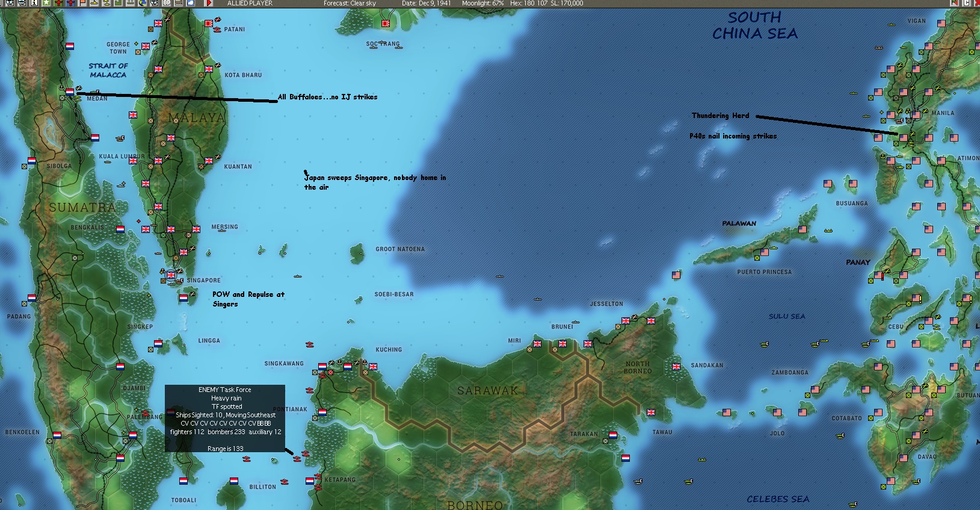Select the orange flag toolbar icon
The height and width of the screenshot is (510, 980).
(x=83, y=3)
